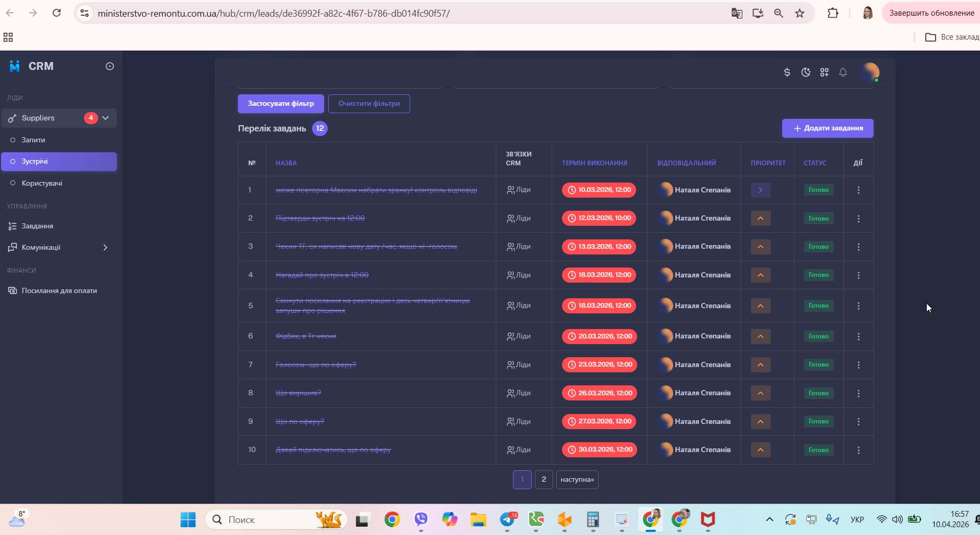Open actions menu for 'Підтверди зустріч на 12:00'
Viewport: 980px width, 535px height.
click(x=858, y=218)
